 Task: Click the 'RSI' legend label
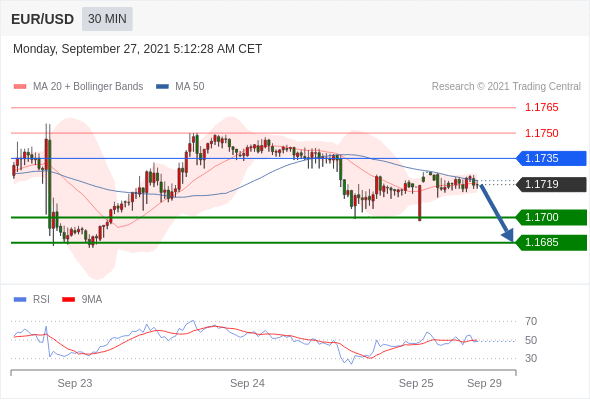pyautogui.click(x=41, y=300)
